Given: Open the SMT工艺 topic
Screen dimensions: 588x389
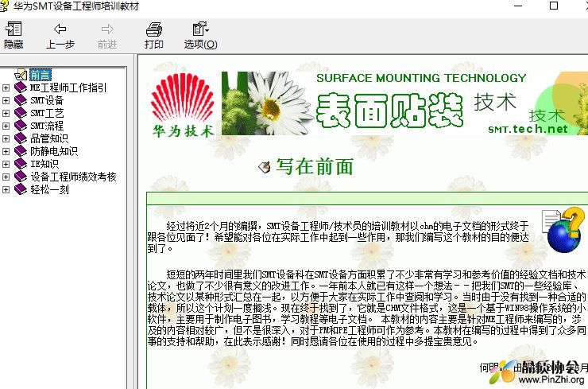Looking at the screenshot, I should (47, 114).
